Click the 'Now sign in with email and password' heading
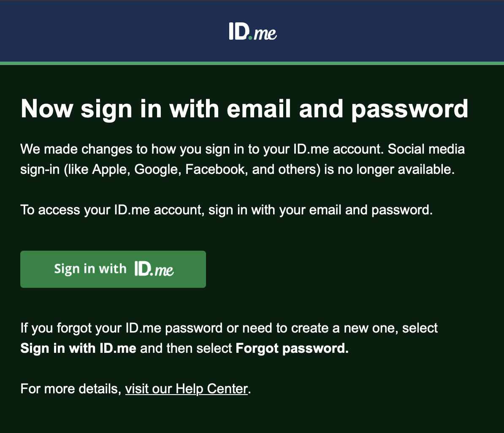 [244, 108]
